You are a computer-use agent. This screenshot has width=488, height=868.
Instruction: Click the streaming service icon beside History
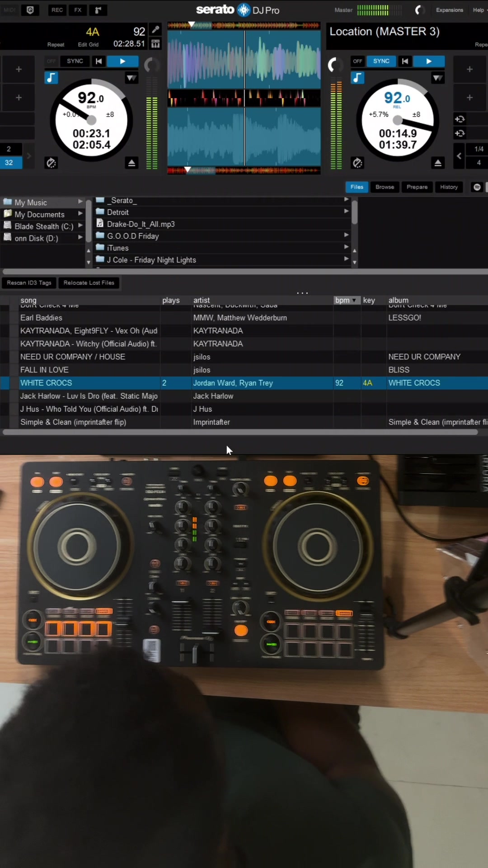point(477,187)
